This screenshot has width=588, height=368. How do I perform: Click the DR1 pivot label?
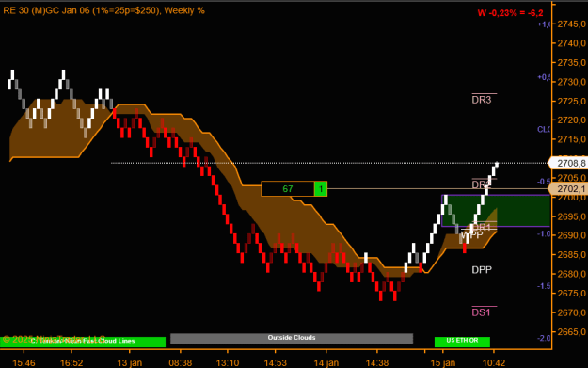point(483,227)
